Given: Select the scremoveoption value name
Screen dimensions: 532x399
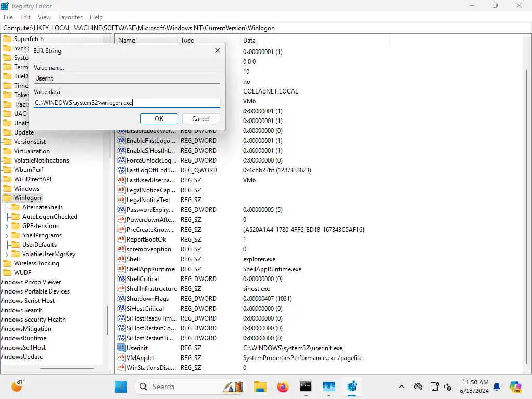Looking at the screenshot, I should tap(149, 249).
